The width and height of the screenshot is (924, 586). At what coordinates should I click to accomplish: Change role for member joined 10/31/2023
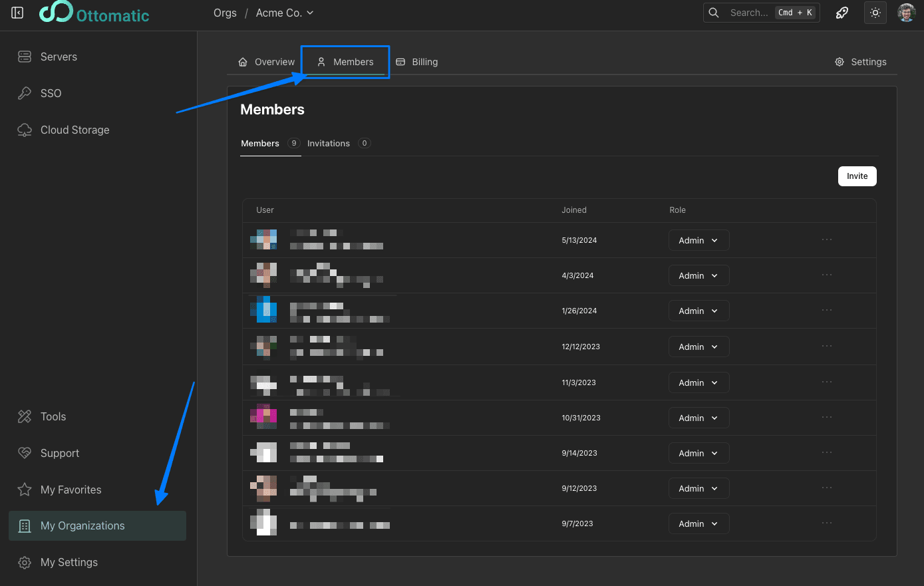[x=698, y=418]
